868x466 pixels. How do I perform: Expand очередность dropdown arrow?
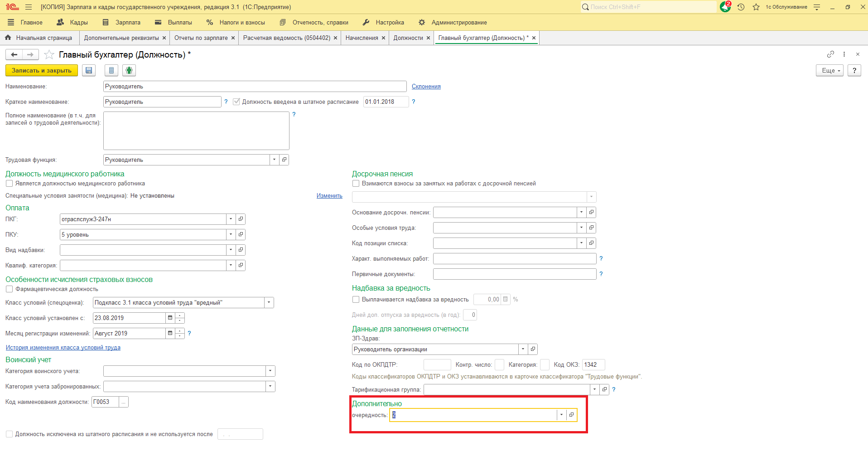(x=561, y=415)
